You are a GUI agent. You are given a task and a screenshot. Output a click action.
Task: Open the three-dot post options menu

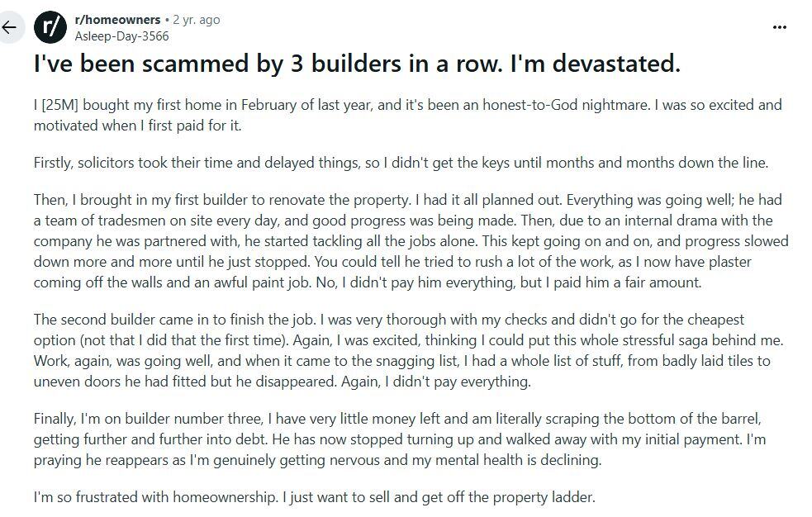779,27
